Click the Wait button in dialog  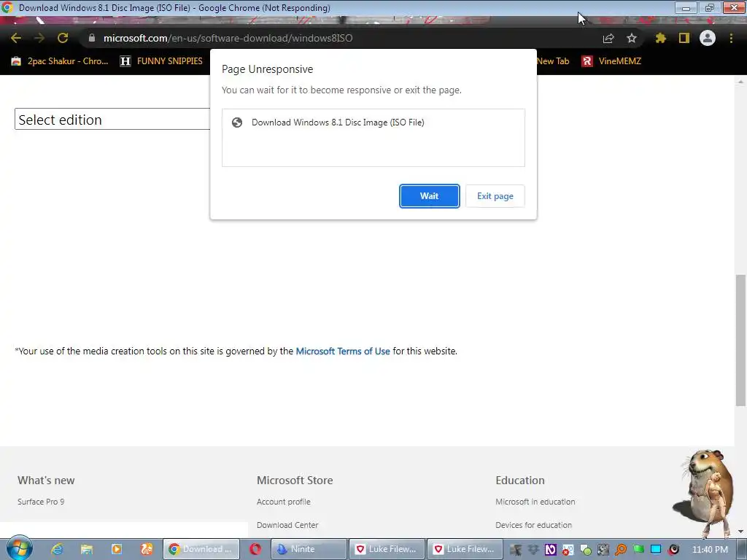tap(429, 196)
